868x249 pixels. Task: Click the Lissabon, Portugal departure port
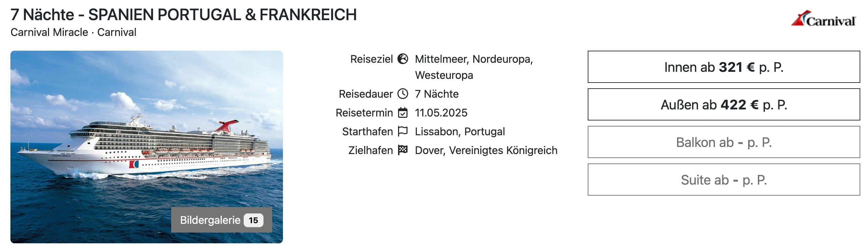point(460,132)
